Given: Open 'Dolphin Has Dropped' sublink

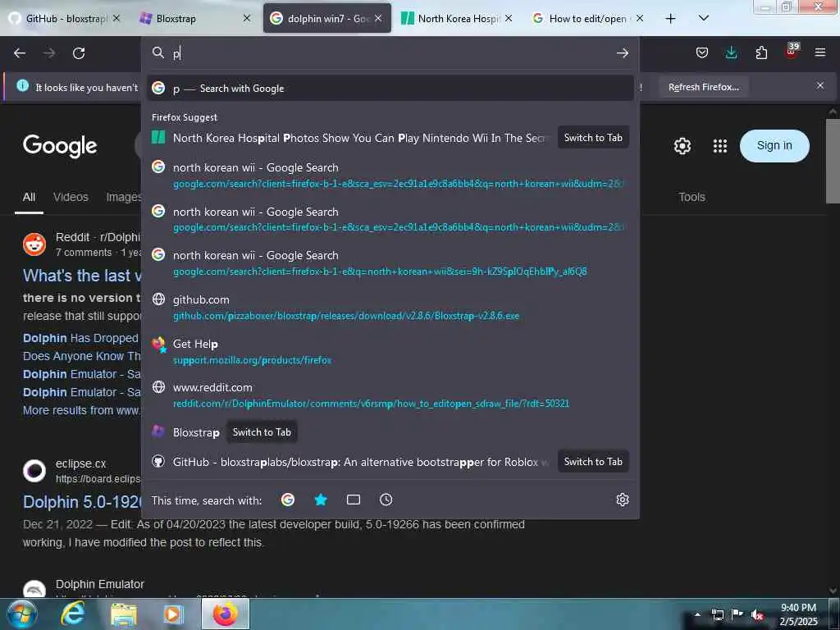Looking at the screenshot, I should point(80,338).
